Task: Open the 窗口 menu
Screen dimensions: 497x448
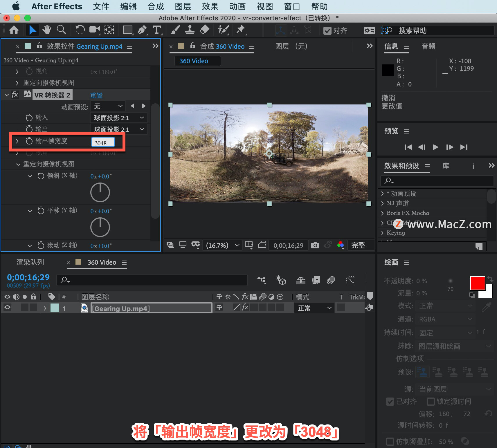Action: coord(292,6)
